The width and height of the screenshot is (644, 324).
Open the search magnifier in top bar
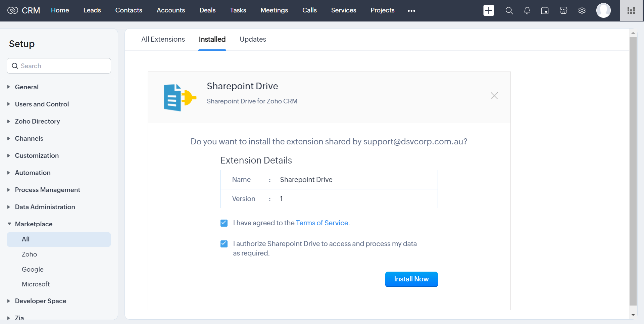[509, 11]
